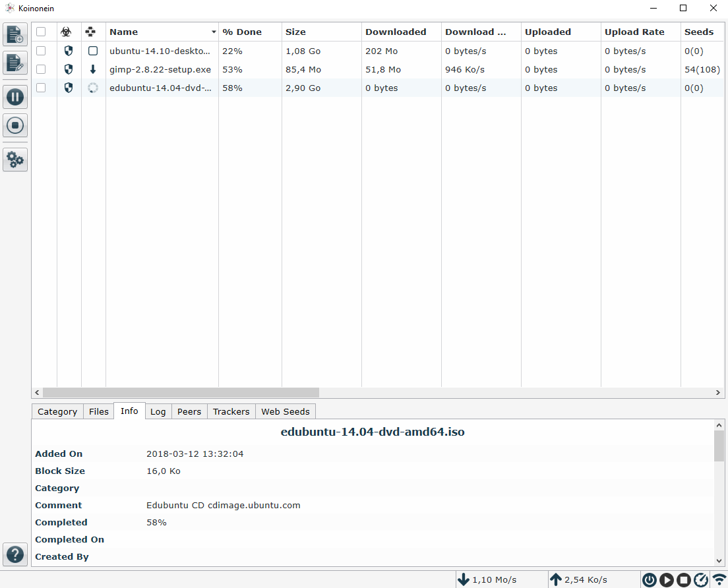Image resolution: width=728 pixels, height=588 pixels.
Task: Click the shield icon in the edubuntu-14.04 row
Action: pos(69,88)
